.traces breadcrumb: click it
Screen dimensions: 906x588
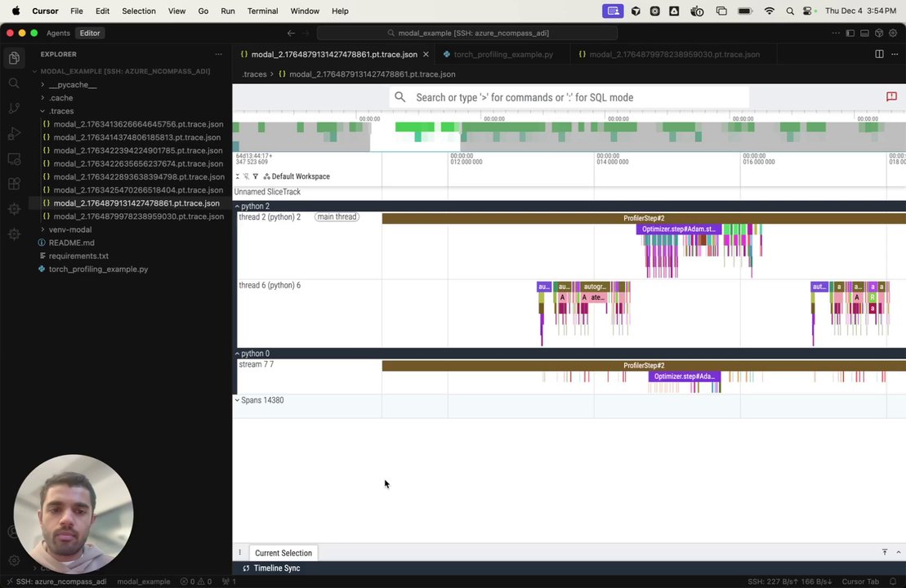pos(254,74)
